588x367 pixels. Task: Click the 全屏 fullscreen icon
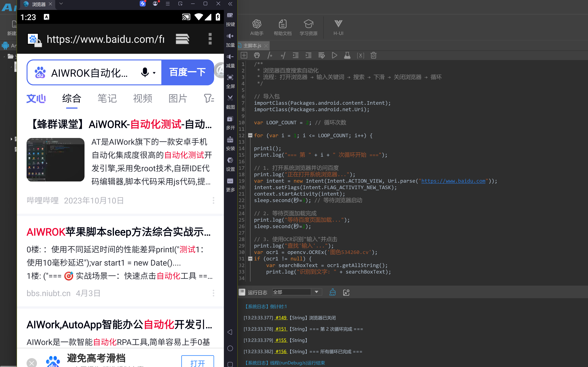[230, 81]
